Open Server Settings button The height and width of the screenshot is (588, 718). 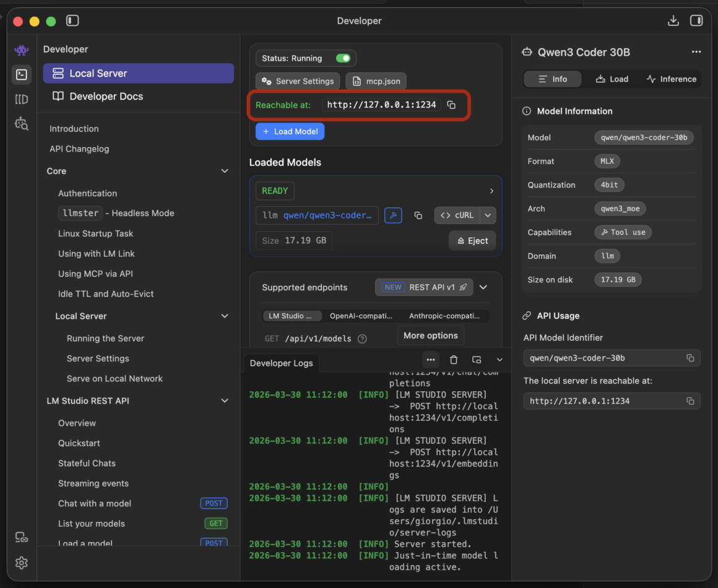(298, 81)
